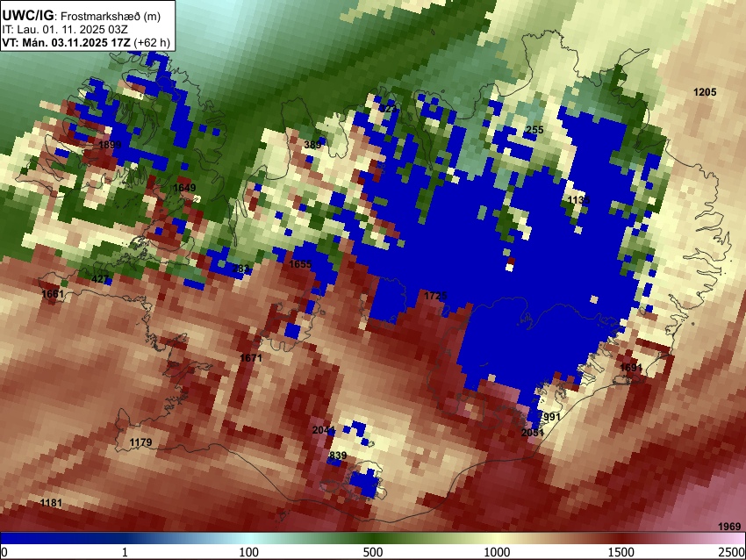Click the legend label 0
746x560 pixels.
[4, 552]
